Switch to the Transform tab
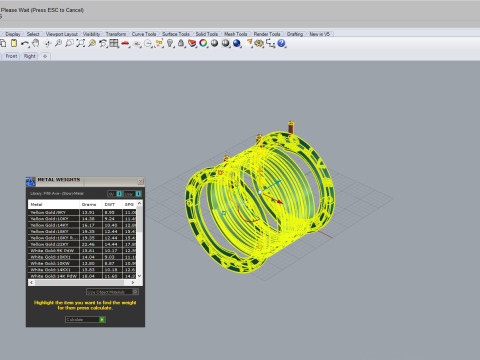Viewport: 480px width, 360px height. pos(116,34)
